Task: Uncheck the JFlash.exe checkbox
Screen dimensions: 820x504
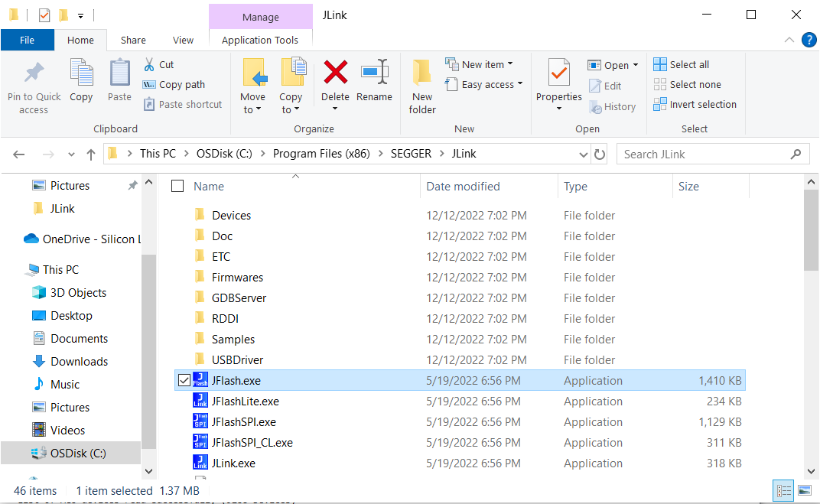Action: [x=184, y=381]
